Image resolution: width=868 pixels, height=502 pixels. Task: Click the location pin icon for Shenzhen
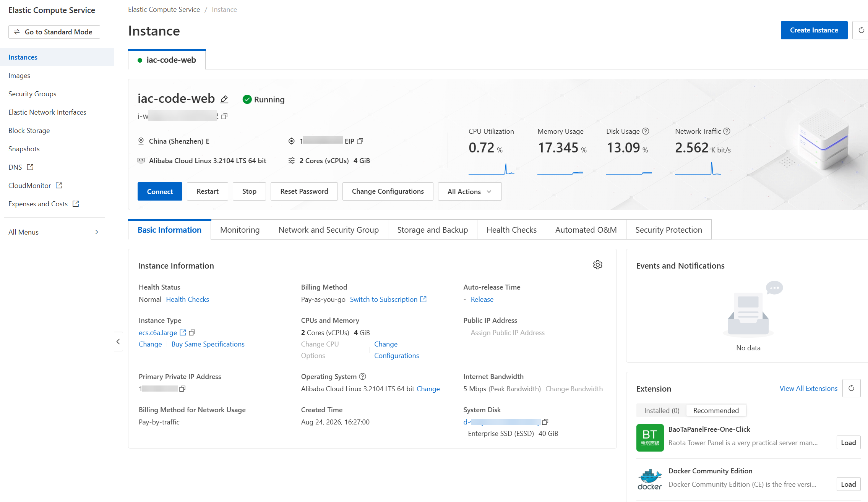[141, 141]
